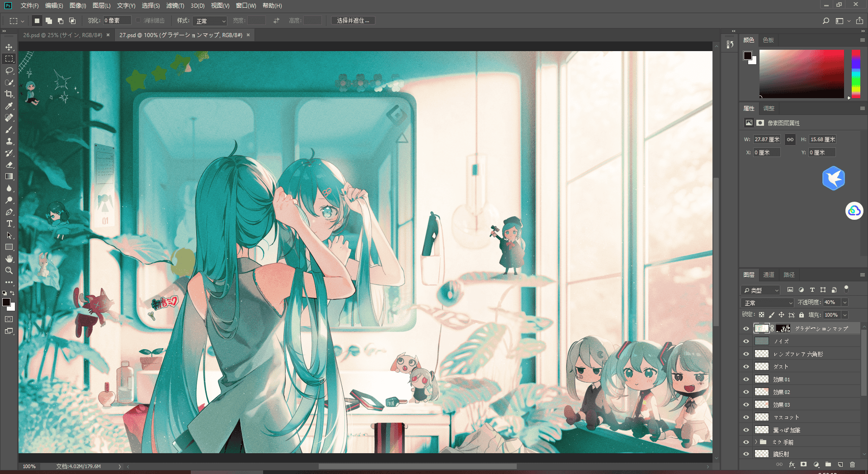868x474 pixels.
Task: Select the Hand tool
Action: pyautogui.click(x=9, y=259)
